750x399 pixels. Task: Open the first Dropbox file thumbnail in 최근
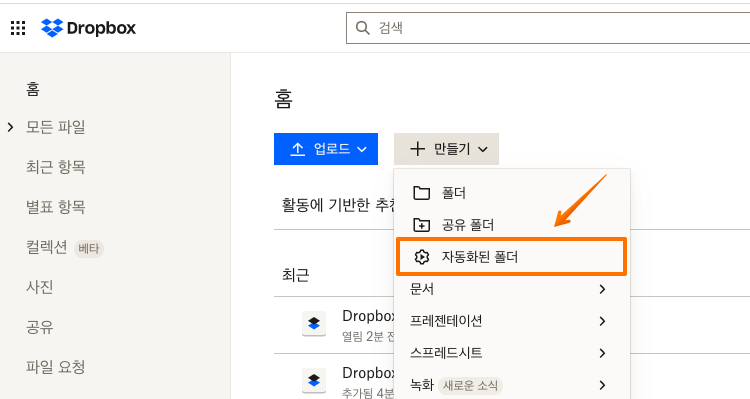314,324
